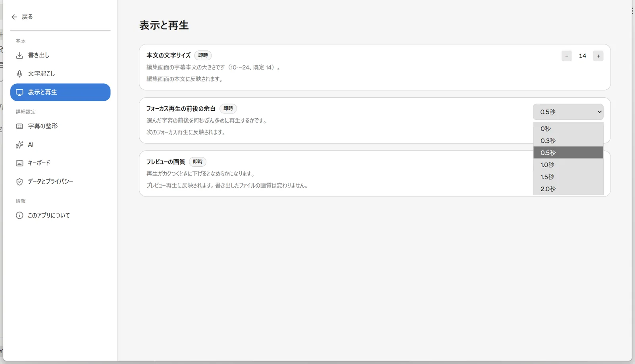The image size is (635, 364).
Task: Collapse the フォーカス再生 margin dropdown showing 0.5秒
Action: click(x=568, y=112)
